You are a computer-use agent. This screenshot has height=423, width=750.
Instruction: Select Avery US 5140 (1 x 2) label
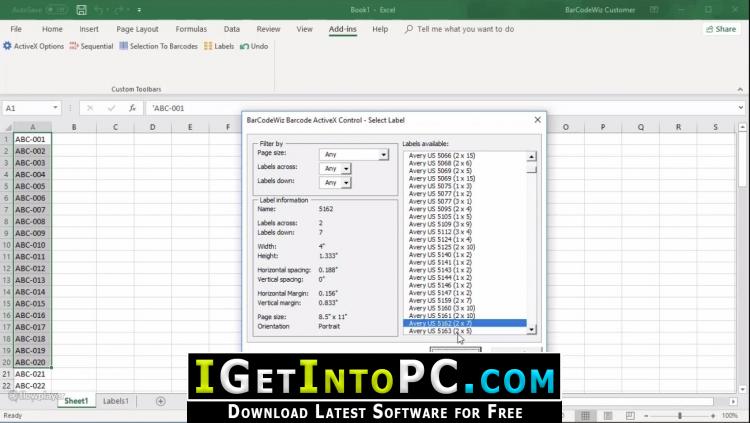coord(440,255)
